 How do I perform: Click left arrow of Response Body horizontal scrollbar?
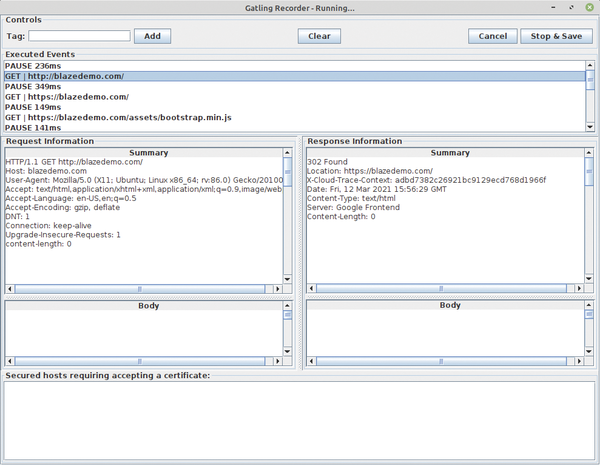coord(311,361)
